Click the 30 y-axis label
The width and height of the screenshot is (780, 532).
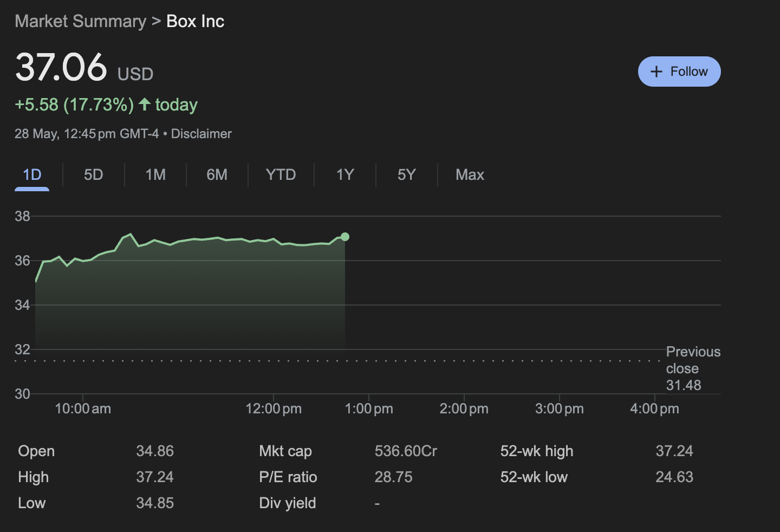point(23,394)
